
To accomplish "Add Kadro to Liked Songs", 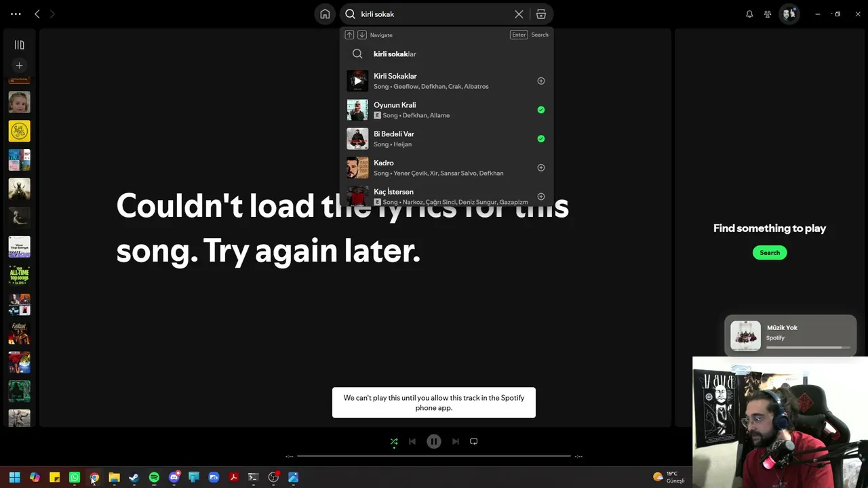I will [541, 167].
